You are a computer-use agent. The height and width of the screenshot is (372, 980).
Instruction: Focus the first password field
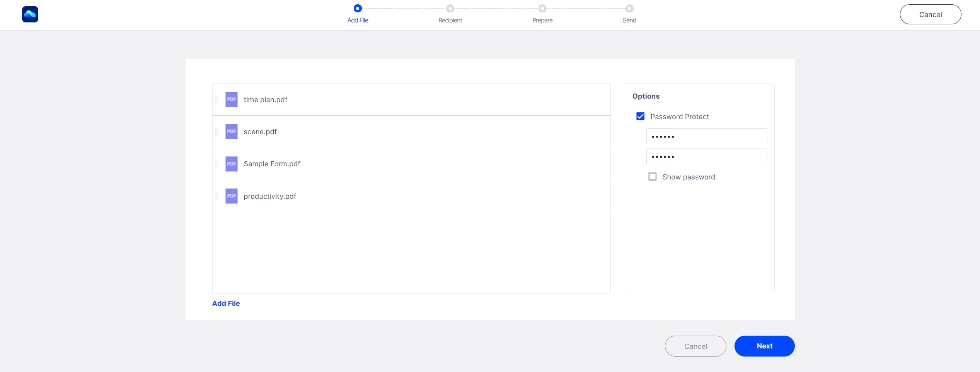click(706, 137)
